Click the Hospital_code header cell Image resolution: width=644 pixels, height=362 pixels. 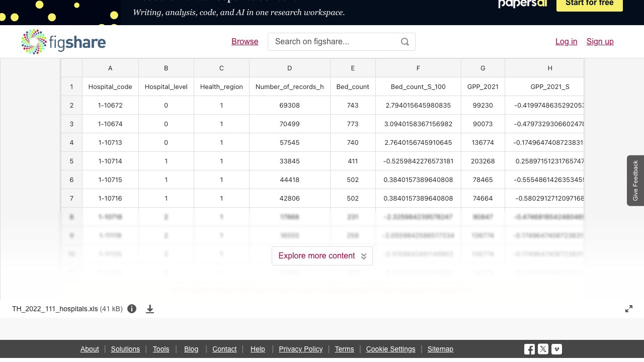[x=110, y=86]
